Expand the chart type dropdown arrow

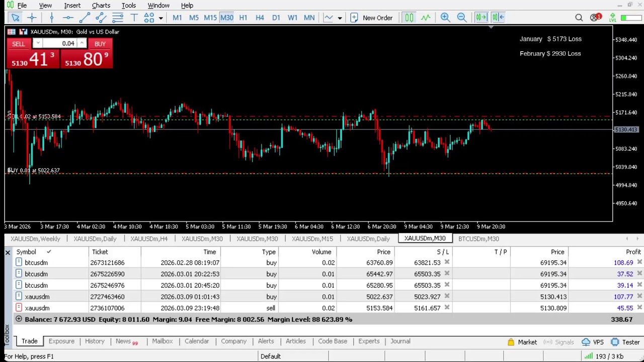click(340, 18)
